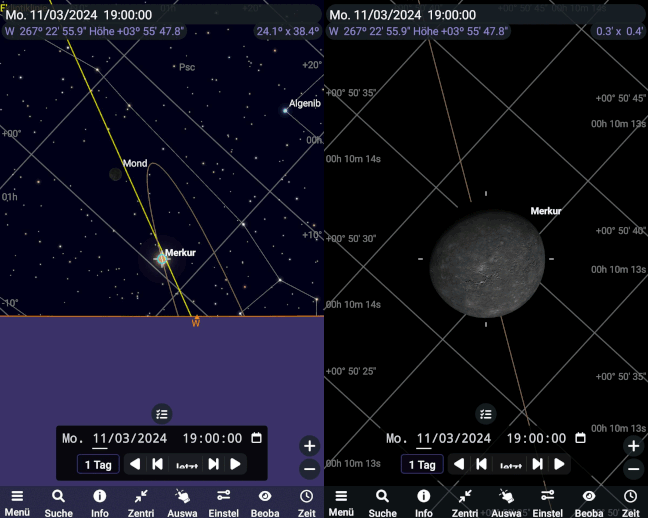This screenshot has width=648, height=518.
Task: Open Zeit time controls in the right panel
Action: [630, 503]
